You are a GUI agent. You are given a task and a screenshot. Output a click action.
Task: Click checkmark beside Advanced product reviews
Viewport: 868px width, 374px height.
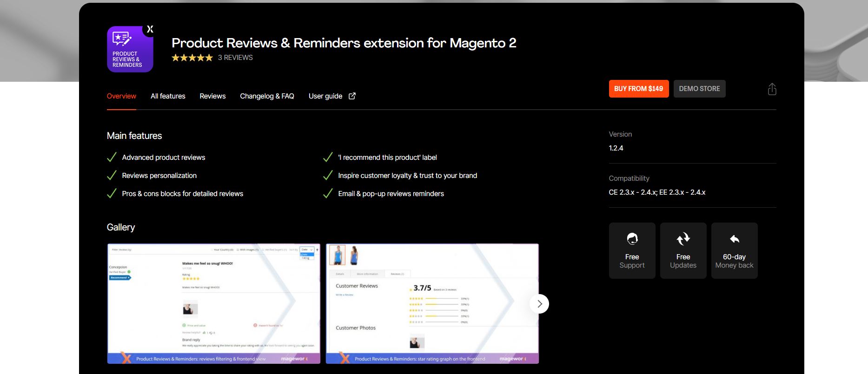(x=112, y=157)
